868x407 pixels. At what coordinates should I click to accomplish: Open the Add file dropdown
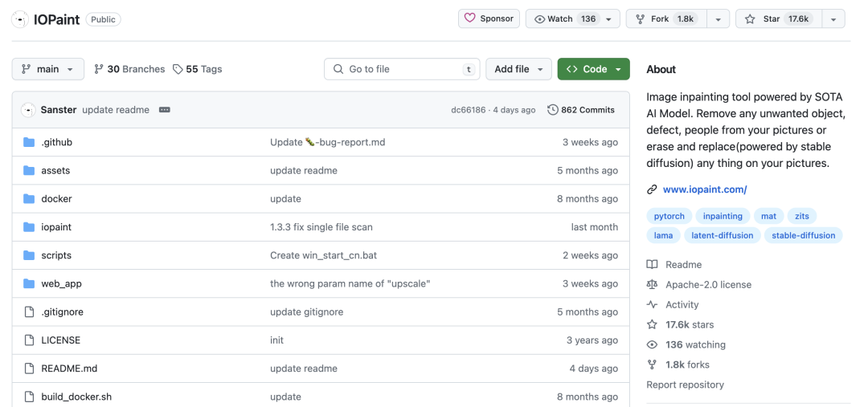(x=518, y=69)
